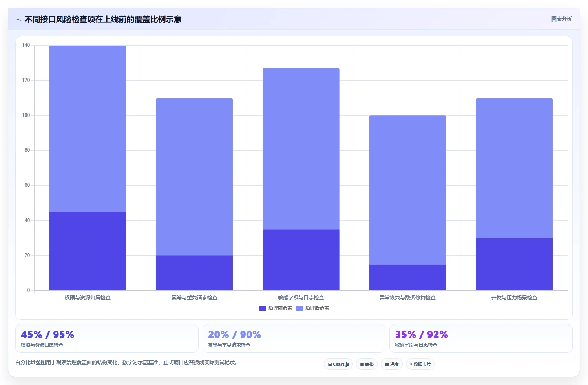Click the chart title 不同接口风险检查项在上线前的覆盖比例示意
The image size is (588, 385).
click(x=103, y=19)
